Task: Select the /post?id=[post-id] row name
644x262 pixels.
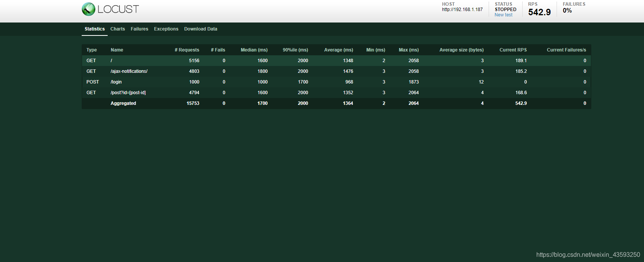Action: pos(128,93)
